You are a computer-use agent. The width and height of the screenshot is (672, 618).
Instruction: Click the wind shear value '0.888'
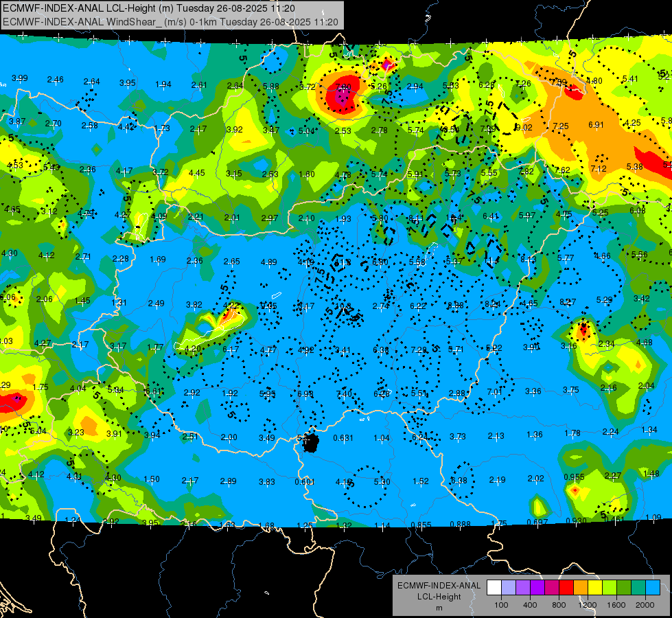point(461,524)
